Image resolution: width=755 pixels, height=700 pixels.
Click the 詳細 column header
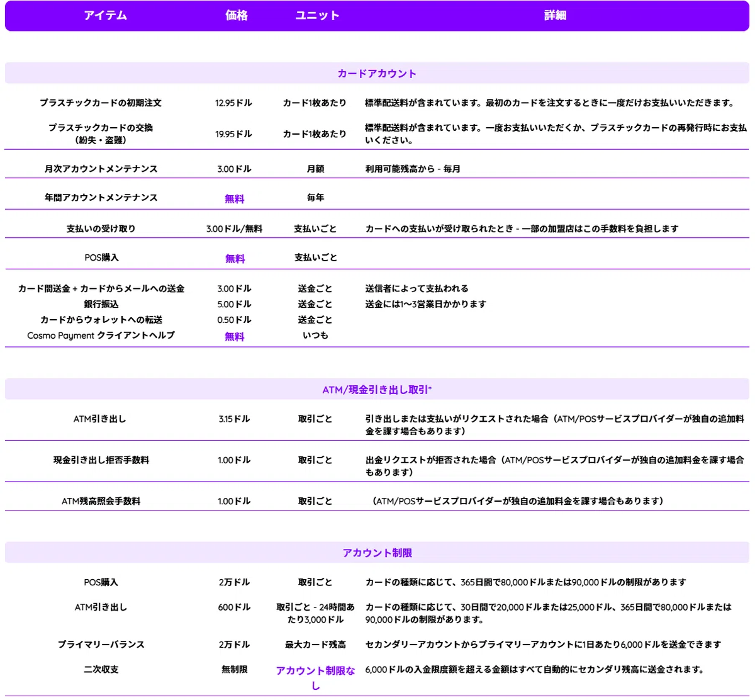click(555, 16)
